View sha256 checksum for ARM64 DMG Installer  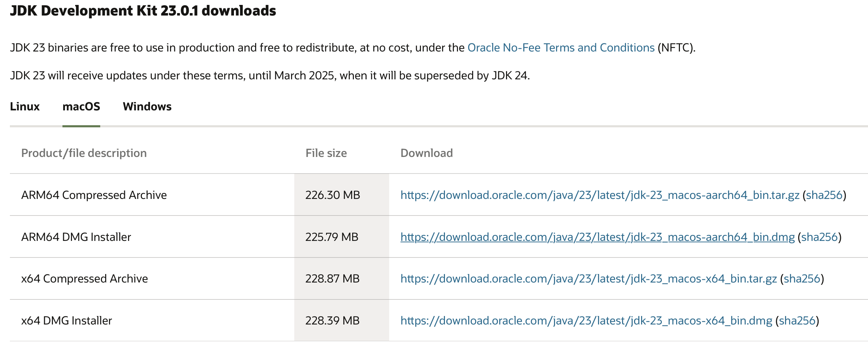tap(819, 237)
